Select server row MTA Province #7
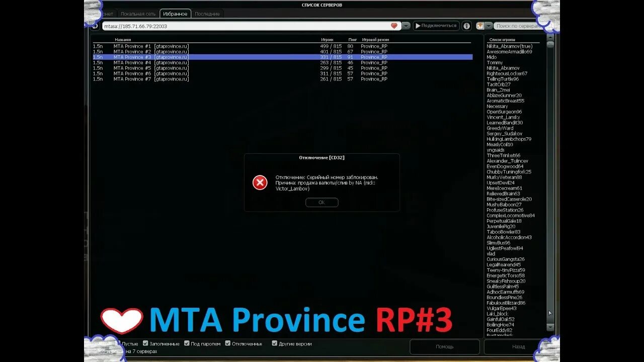Screen dimensions: 644x362 coord(282,79)
